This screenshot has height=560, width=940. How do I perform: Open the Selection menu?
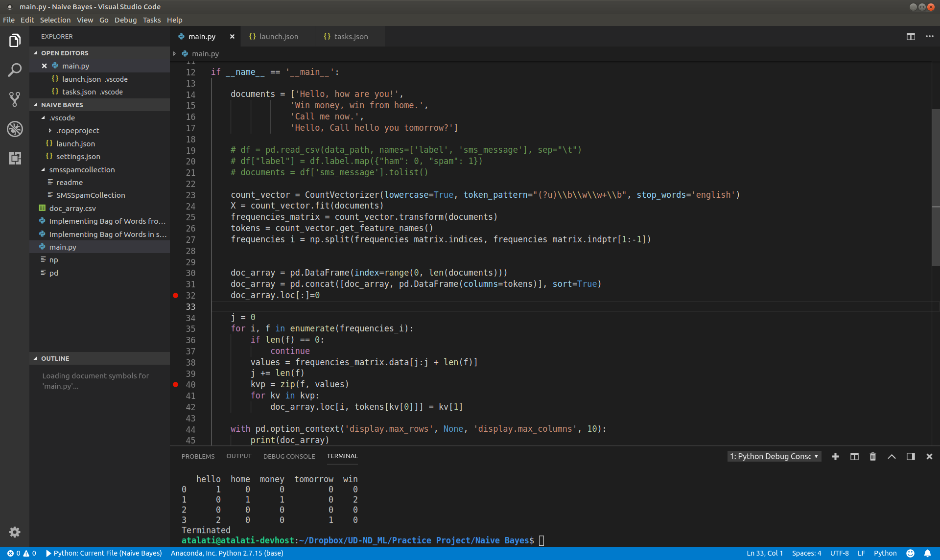pos(55,20)
